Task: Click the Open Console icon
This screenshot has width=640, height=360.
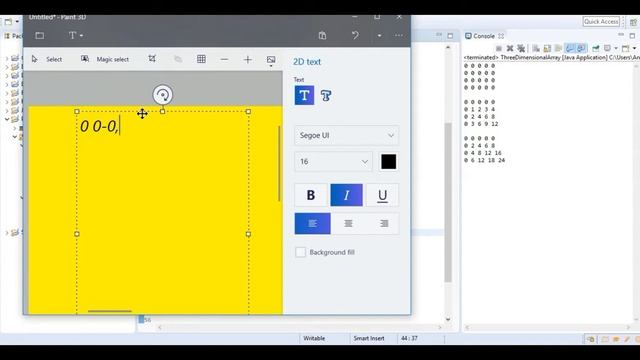Action: 626,49
